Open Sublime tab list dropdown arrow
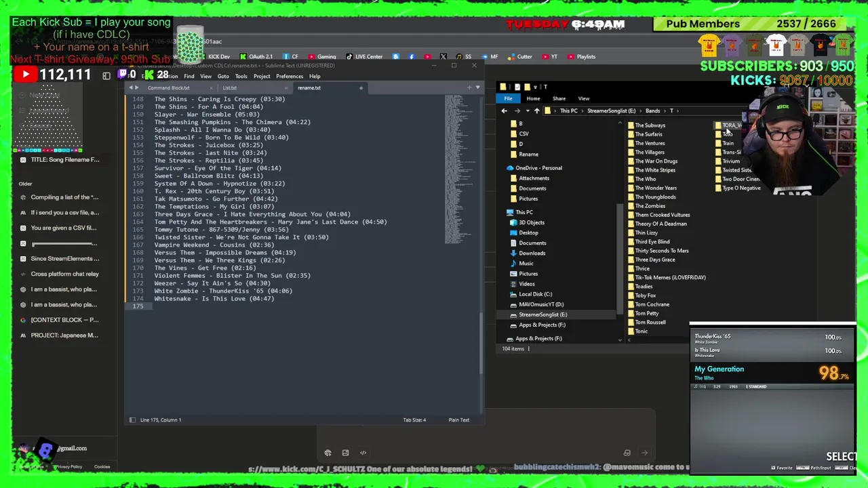868x488 pixels. [x=477, y=87]
